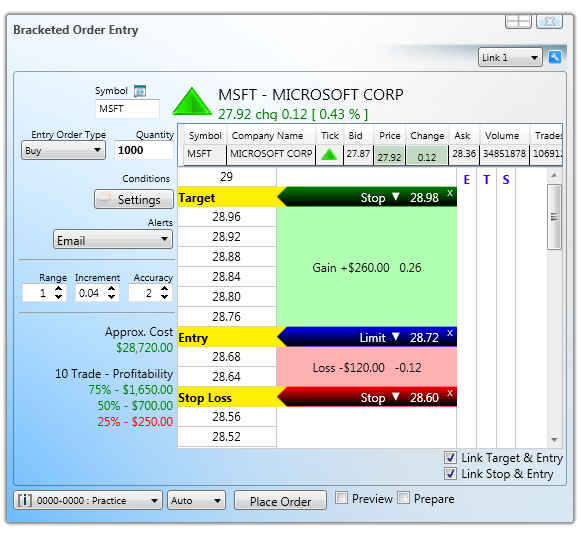This screenshot has height=536, width=581.
Task: Select price level 28.84 in ladder
Action: point(227,277)
